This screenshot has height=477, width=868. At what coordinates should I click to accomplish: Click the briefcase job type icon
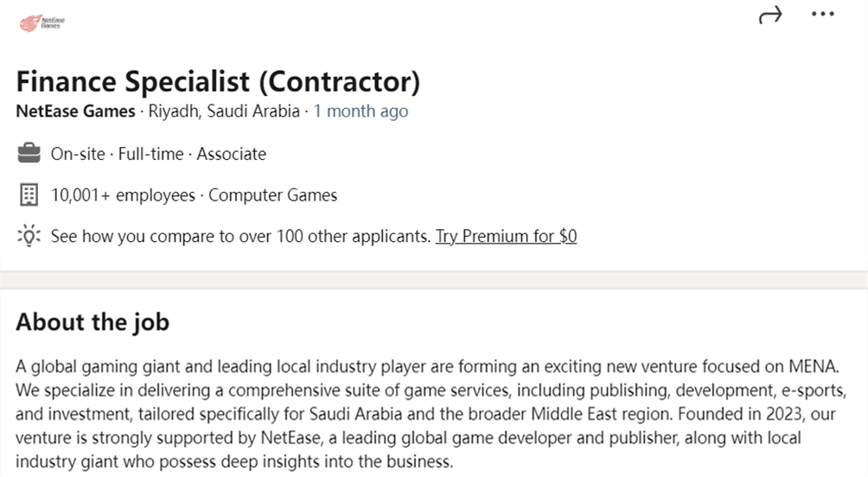point(29,153)
